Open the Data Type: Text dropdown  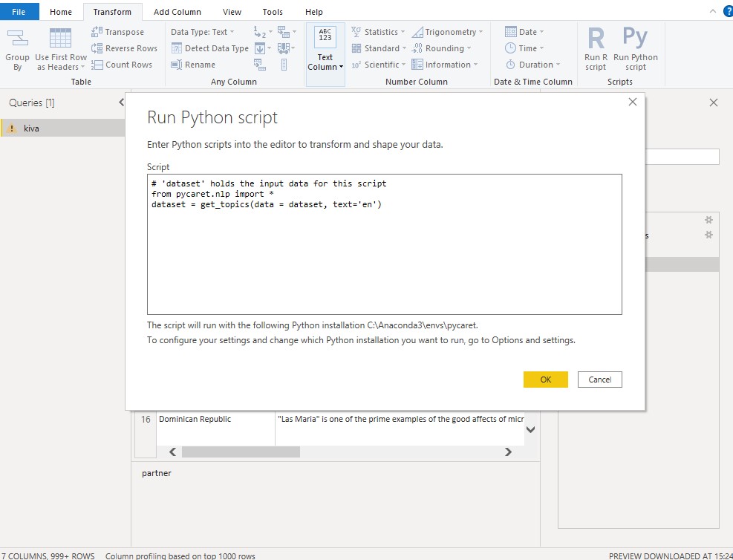click(203, 32)
